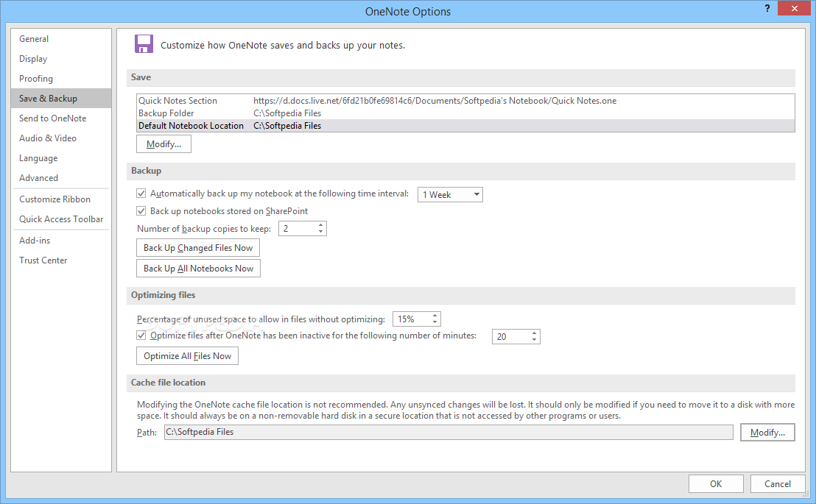816x504 pixels.
Task: Decrease number of backup copies to keep
Action: [320, 232]
